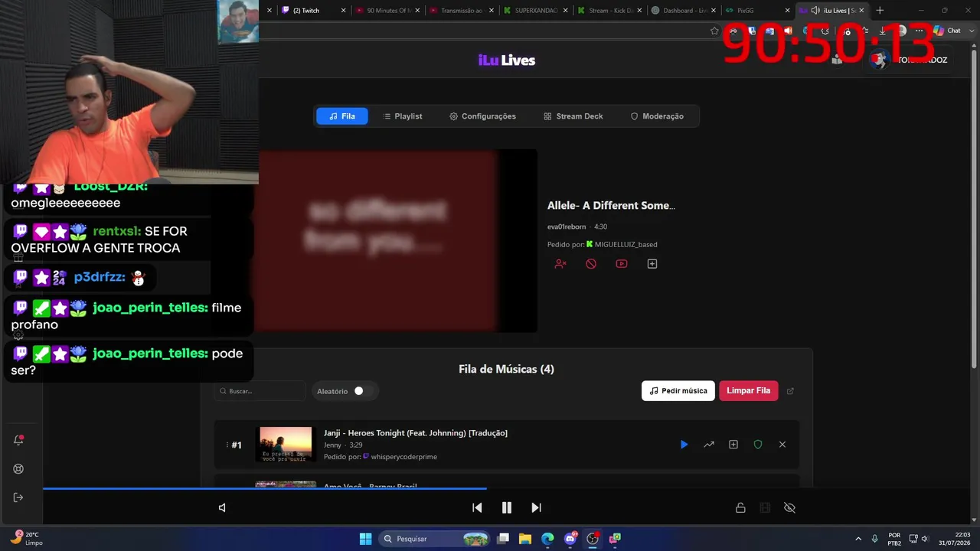Click the eva01reborn channel name
This screenshot has width=980, height=551.
click(567, 227)
